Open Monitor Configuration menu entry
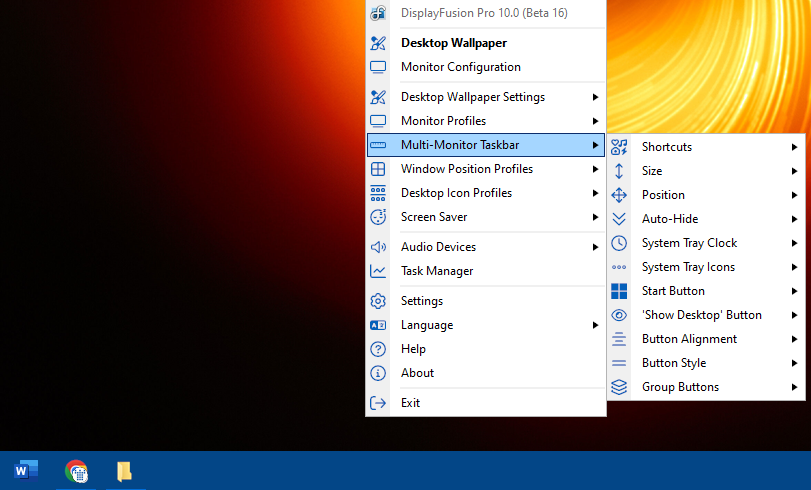This screenshot has height=490, width=811. pos(486,67)
